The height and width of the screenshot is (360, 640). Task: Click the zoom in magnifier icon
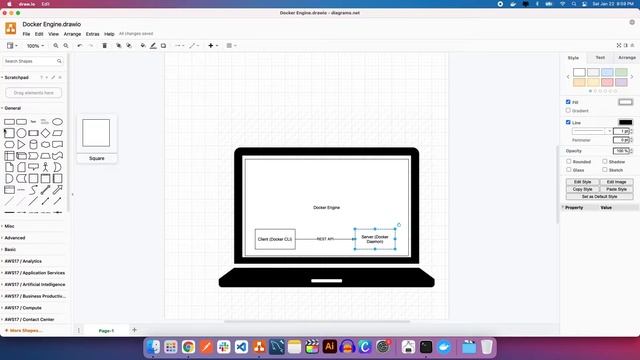[x=56, y=46]
